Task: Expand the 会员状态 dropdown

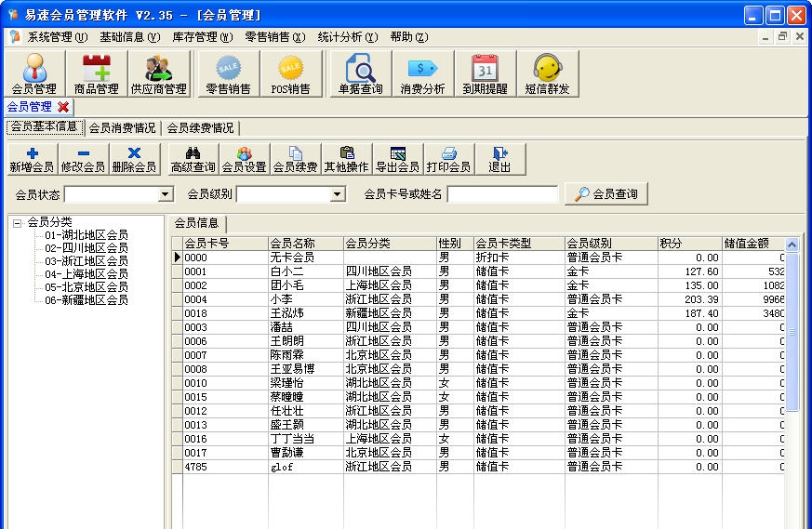Action: pos(166,194)
